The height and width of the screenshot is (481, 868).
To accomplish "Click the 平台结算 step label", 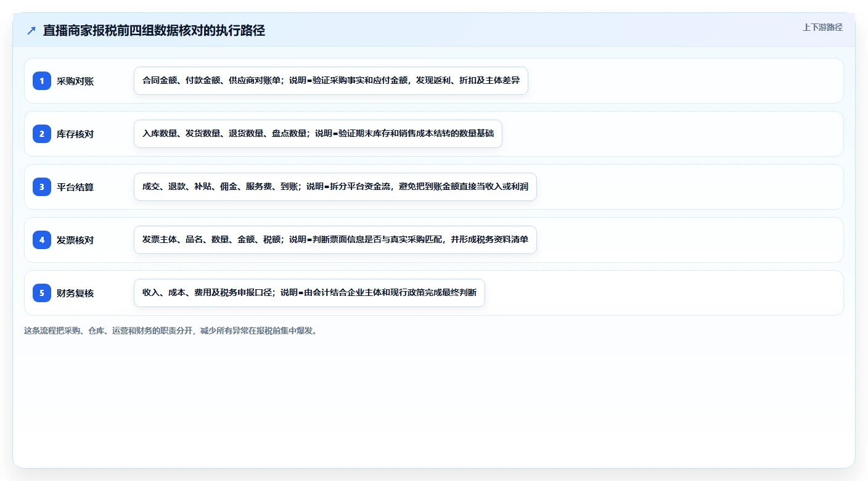I will [75, 187].
